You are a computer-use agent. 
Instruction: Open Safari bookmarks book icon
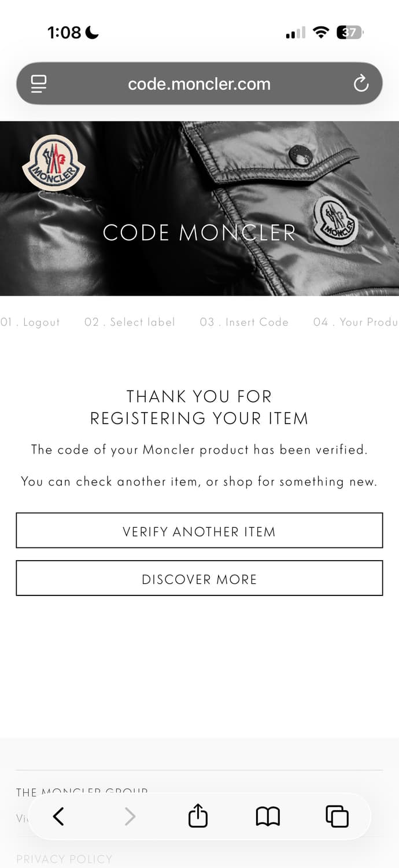click(268, 816)
